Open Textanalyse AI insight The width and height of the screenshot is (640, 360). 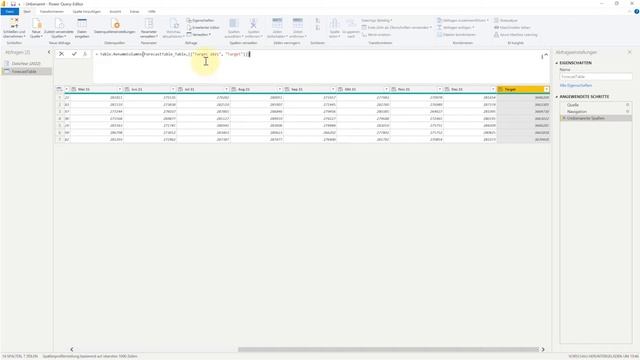pos(506,20)
